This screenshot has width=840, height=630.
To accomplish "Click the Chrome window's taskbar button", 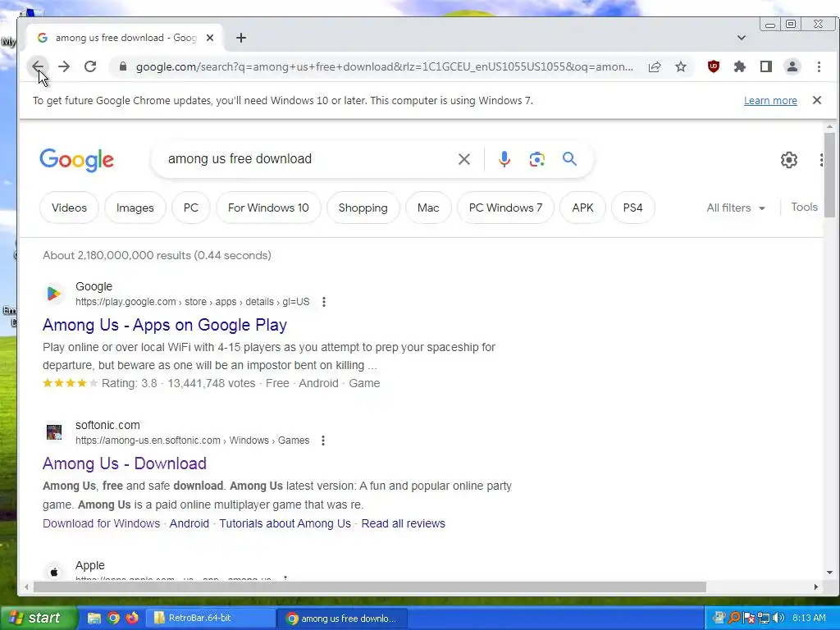I will coord(342,619).
